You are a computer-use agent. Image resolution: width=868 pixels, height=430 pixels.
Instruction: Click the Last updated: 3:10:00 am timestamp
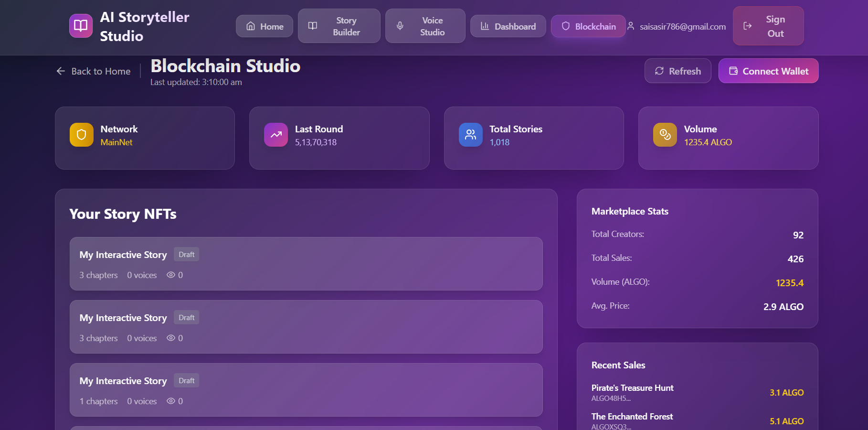click(x=196, y=82)
